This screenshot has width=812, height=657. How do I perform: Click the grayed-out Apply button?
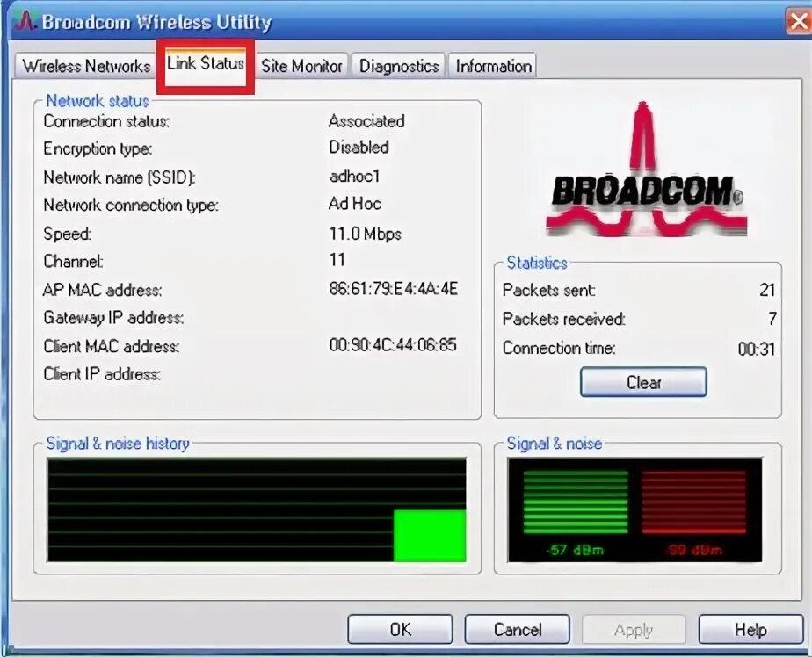[x=634, y=630]
